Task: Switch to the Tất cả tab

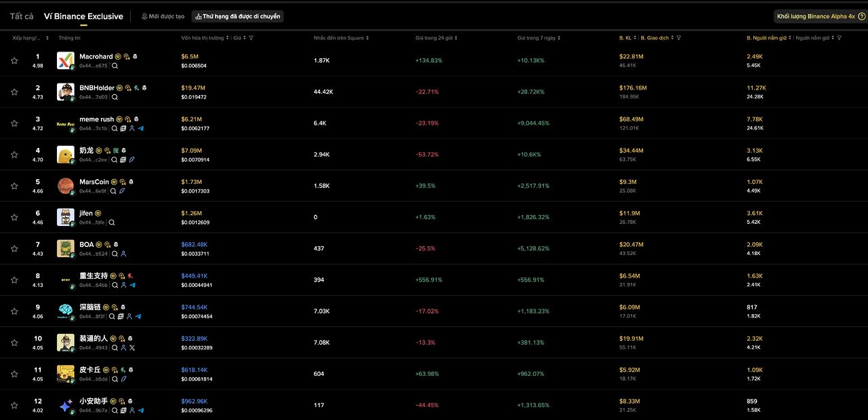Action: tap(22, 16)
